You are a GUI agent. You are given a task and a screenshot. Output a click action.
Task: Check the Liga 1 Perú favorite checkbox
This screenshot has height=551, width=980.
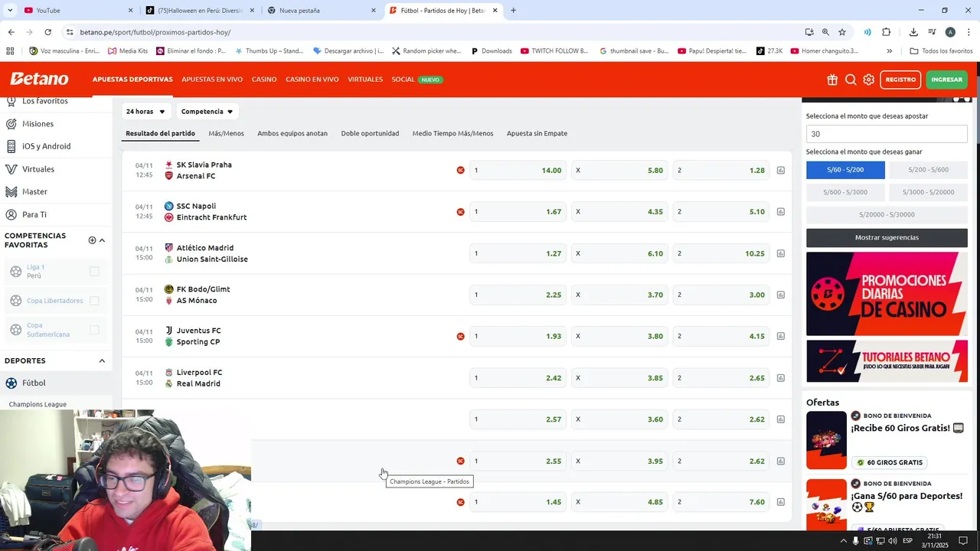pos(94,272)
